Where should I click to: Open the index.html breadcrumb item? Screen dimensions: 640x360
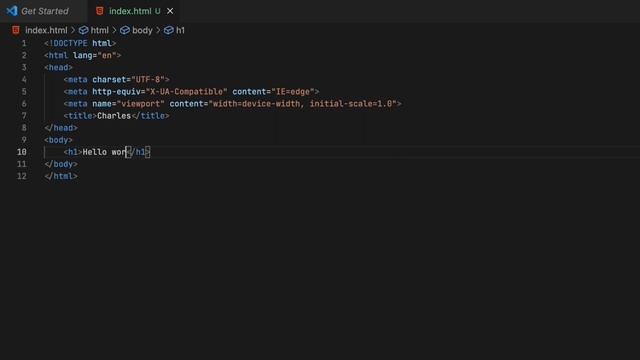46,30
